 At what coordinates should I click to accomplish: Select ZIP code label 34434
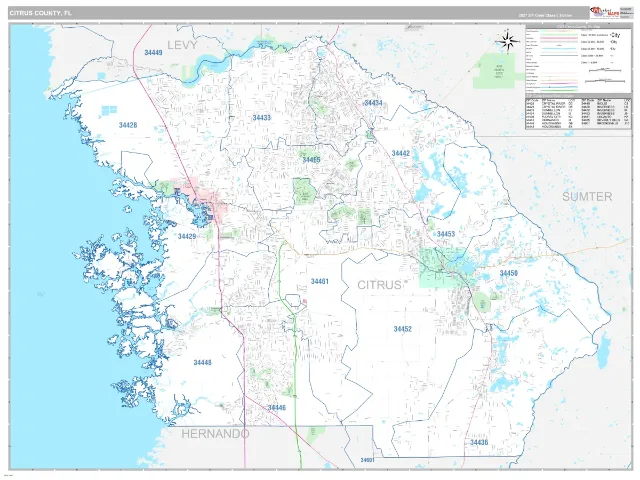point(373,103)
